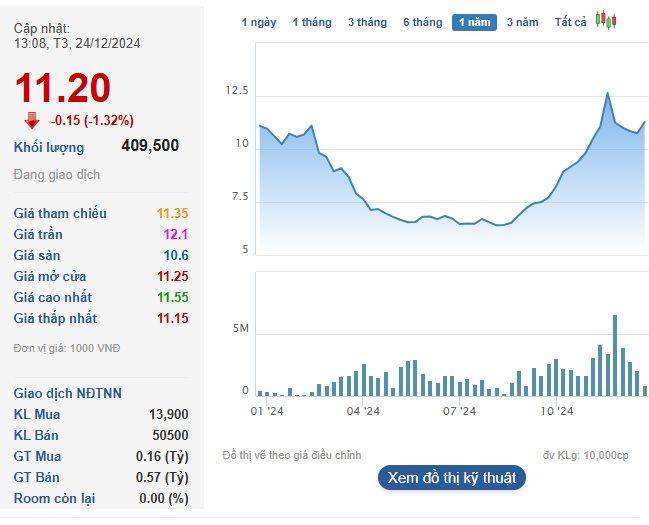Screen dimensions: 649x525
Task: Open Xem đồ thị kỹ thuật button
Action: [451, 477]
